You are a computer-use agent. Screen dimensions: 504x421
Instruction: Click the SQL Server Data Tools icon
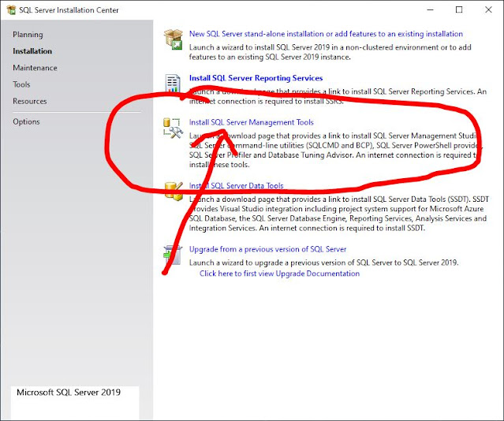(174, 191)
